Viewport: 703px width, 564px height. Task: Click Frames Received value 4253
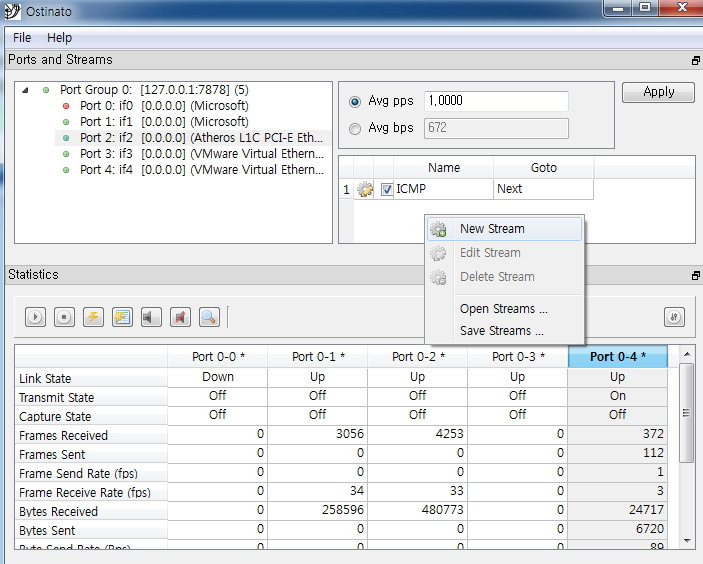(418, 434)
